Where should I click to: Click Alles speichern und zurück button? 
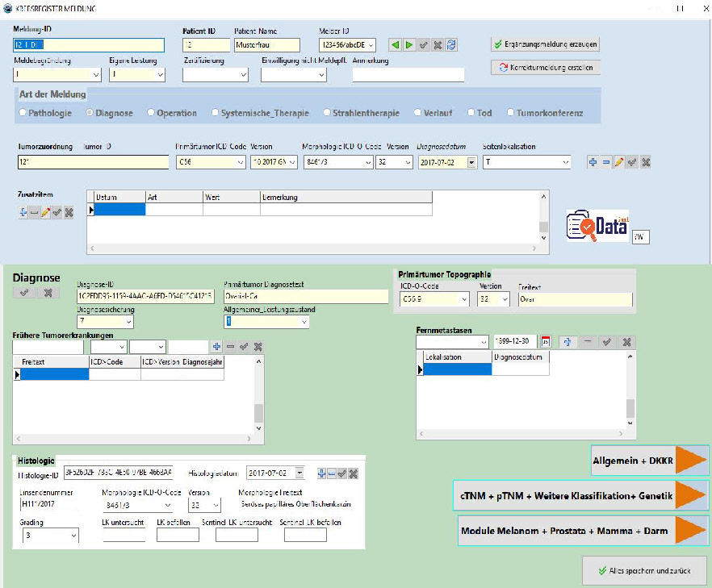point(644,570)
